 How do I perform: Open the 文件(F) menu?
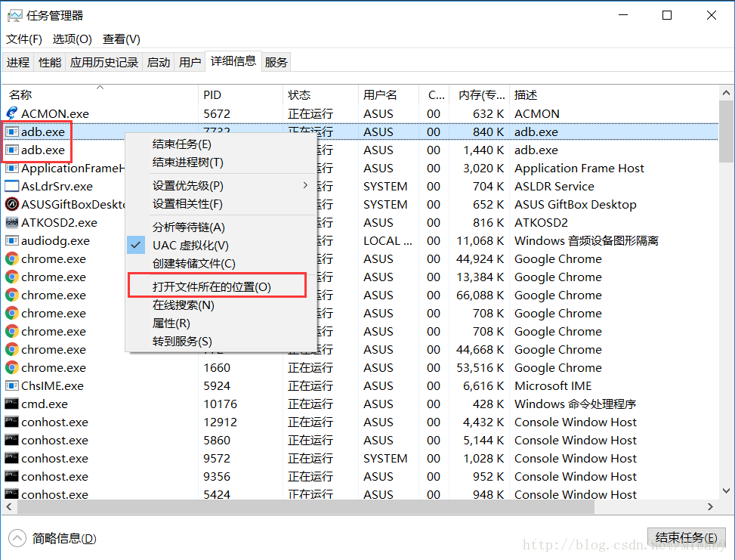tap(24, 39)
